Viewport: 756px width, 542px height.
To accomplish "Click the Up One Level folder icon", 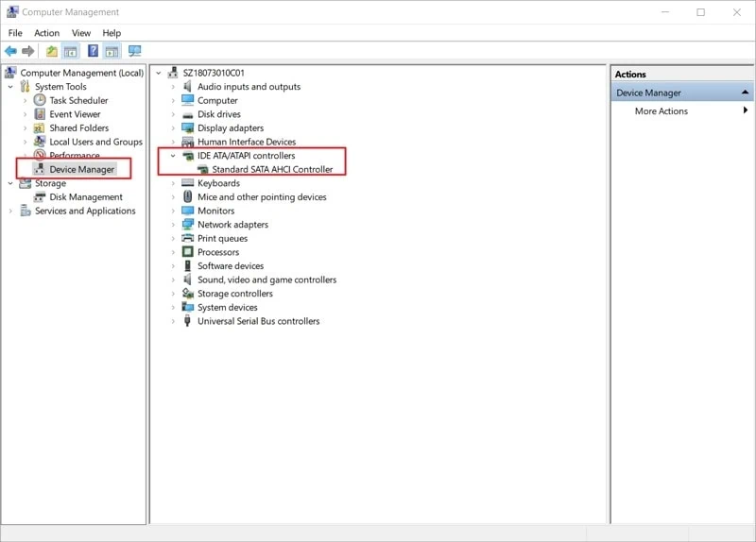I will [x=52, y=51].
